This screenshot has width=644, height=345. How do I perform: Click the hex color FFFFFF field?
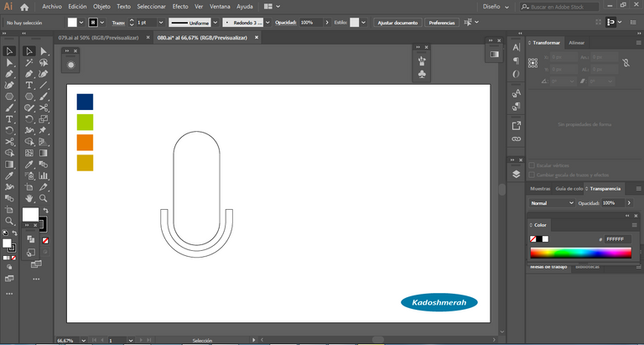point(617,239)
